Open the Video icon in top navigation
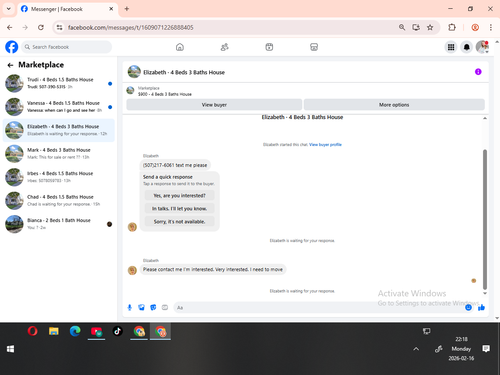Screen dimensions: 500x375 click(x=269, y=47)
